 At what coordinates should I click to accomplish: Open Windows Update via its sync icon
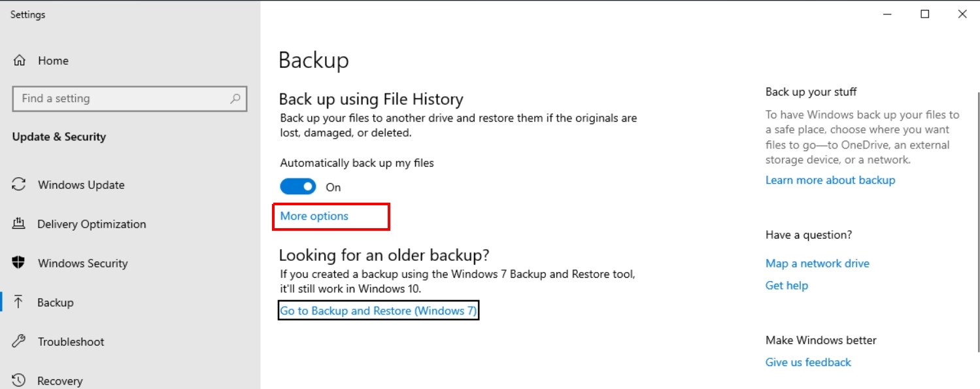tap(19, 184)
